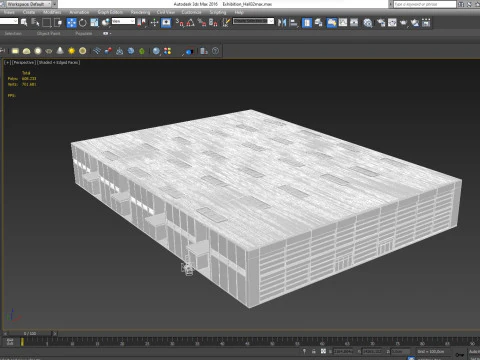
Task: Open the Modifiers menu
Action: [52, 12]
